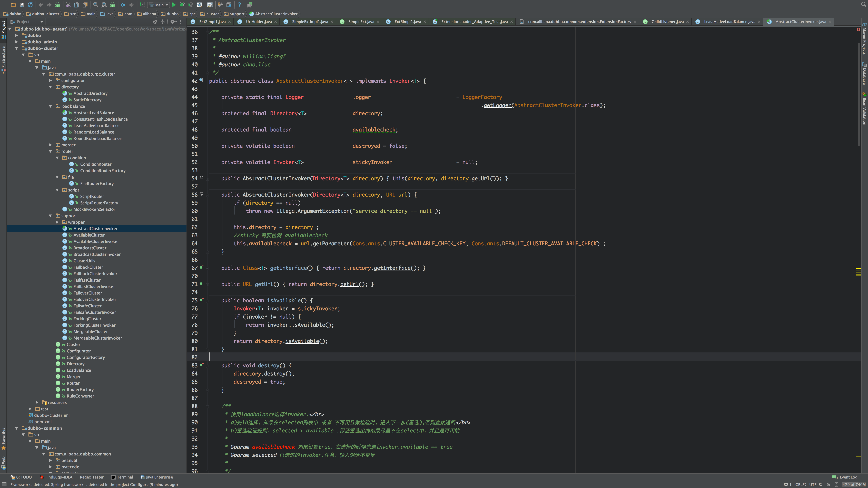Click scroll-from-source target icon in Project panel

tap(155, 22)
